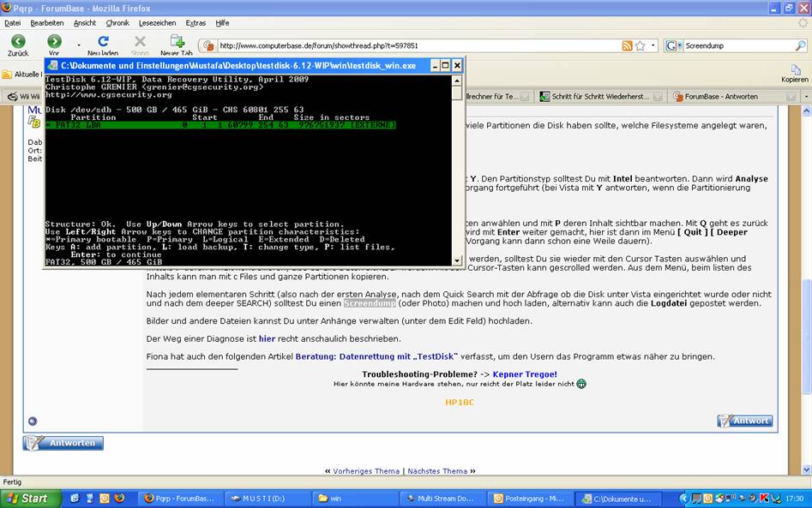Click the smiley icon after 'leider nicht'
The image size is (812, 508).
(x=581, y=384)
